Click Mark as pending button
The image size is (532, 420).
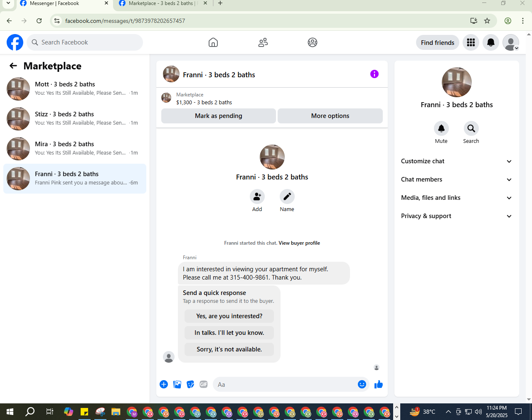(x=219, y=116)
